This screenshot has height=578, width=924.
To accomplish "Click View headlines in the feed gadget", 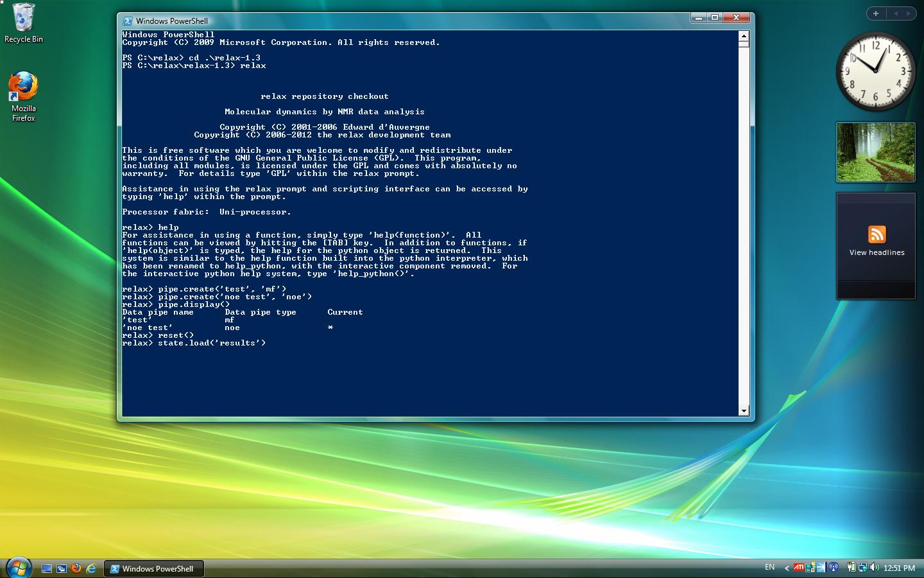I will [877, 252].
